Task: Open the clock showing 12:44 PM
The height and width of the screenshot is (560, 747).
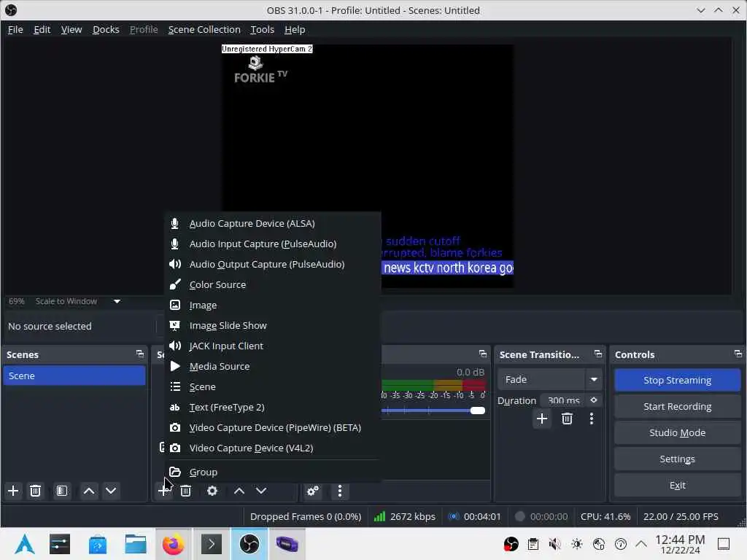Action: [x=680, y=544]
